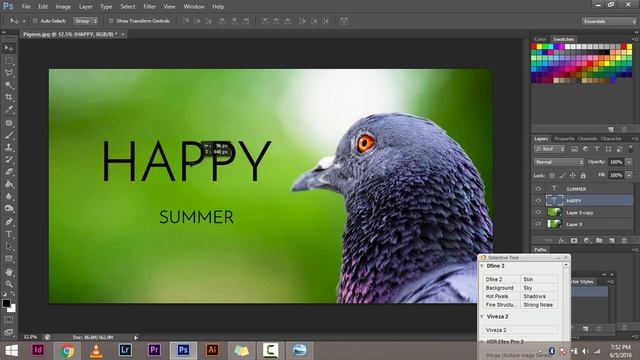The image size is (640, 360).
Task: Select the Rectangle shape tool
Action: click(9, 259)
